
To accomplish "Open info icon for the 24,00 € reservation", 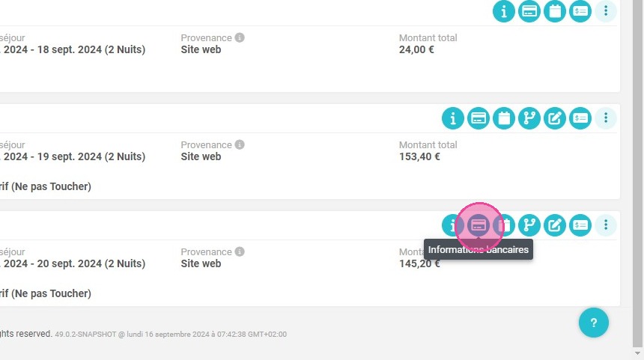I will [504, 11].
